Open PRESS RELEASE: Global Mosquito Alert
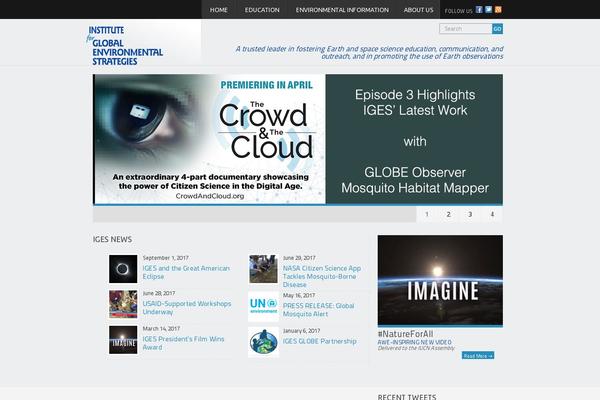600x400 pixels. [318, 310]
